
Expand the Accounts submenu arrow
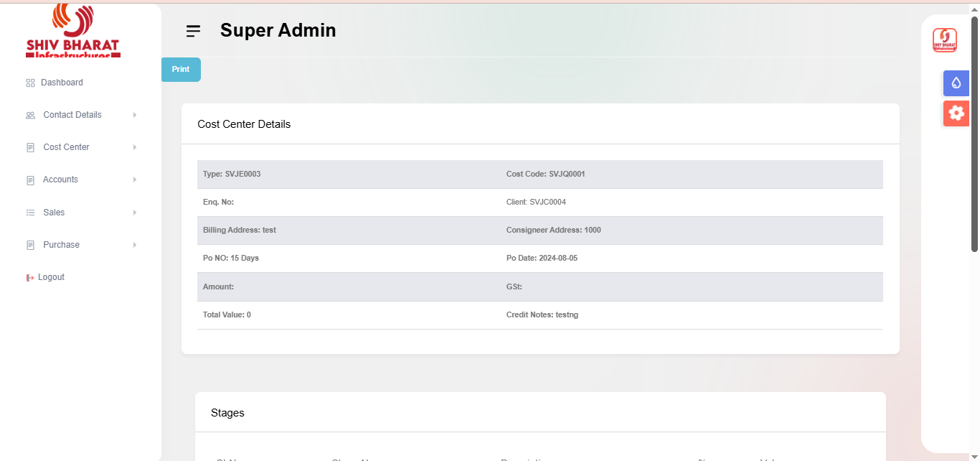coord(134,180)
